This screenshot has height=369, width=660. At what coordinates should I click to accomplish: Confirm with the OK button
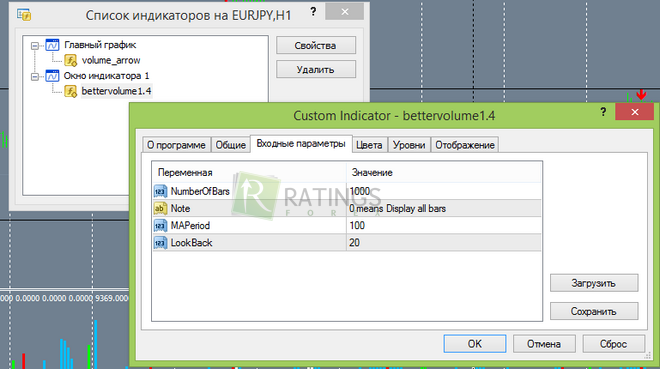[475, 344]
